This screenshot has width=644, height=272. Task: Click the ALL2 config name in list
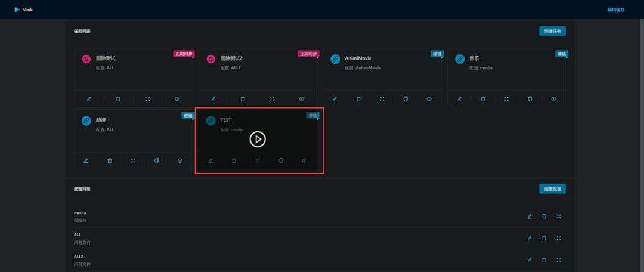coord(79,256)
